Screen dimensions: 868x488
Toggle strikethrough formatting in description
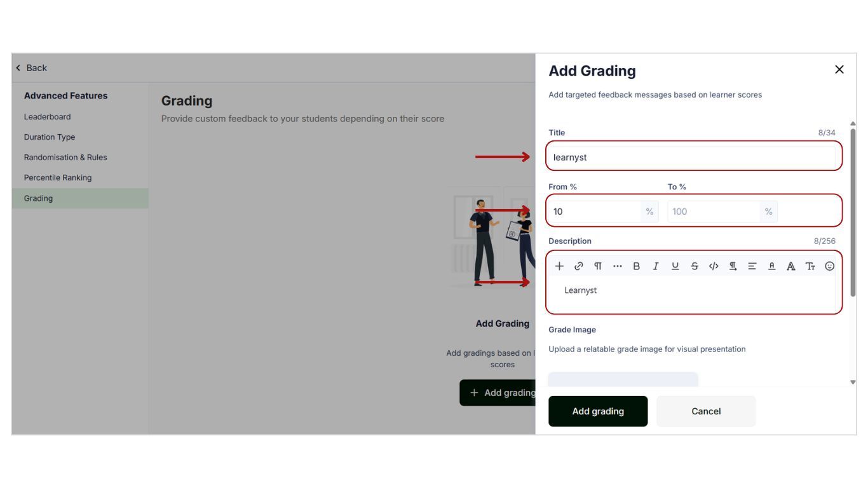(695, 266)
